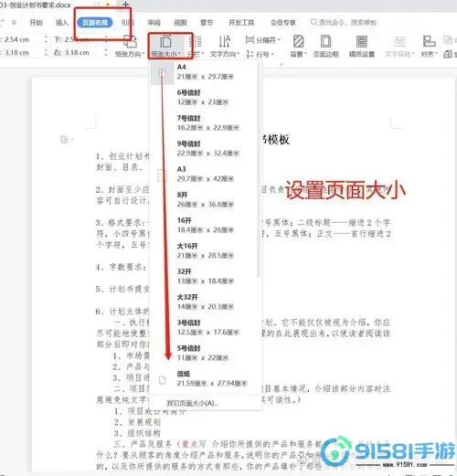Click the document outline icon near margin
Image resolution: width=457 pixels, height=476 pixels.
point(64,140)
